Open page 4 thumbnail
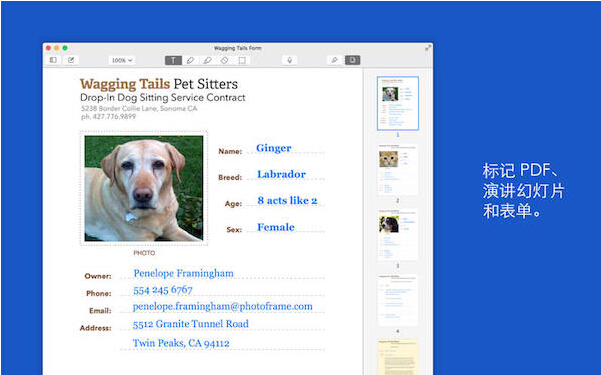The height and width of the screenshot is (375, 601). pyautogui.click(x=398, y=300)
